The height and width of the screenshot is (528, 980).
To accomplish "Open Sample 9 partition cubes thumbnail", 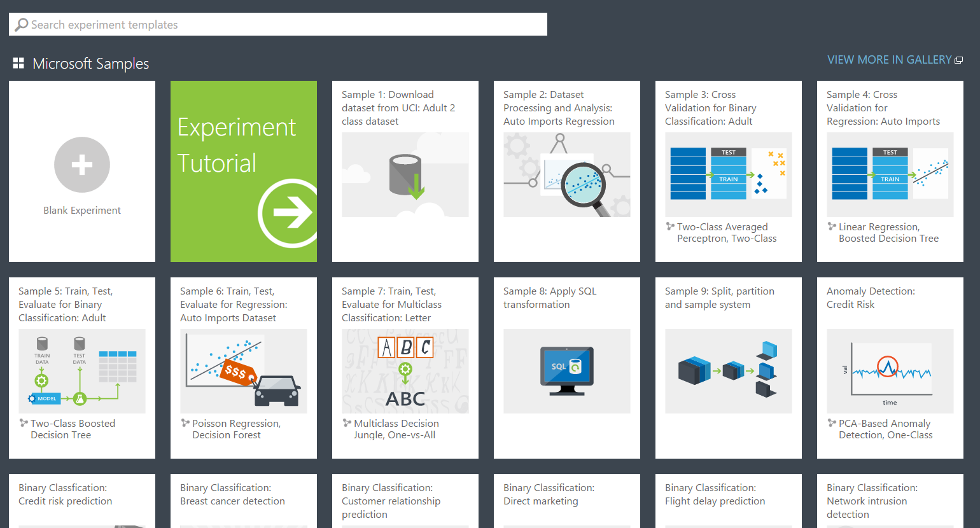I will click(729, 372).
